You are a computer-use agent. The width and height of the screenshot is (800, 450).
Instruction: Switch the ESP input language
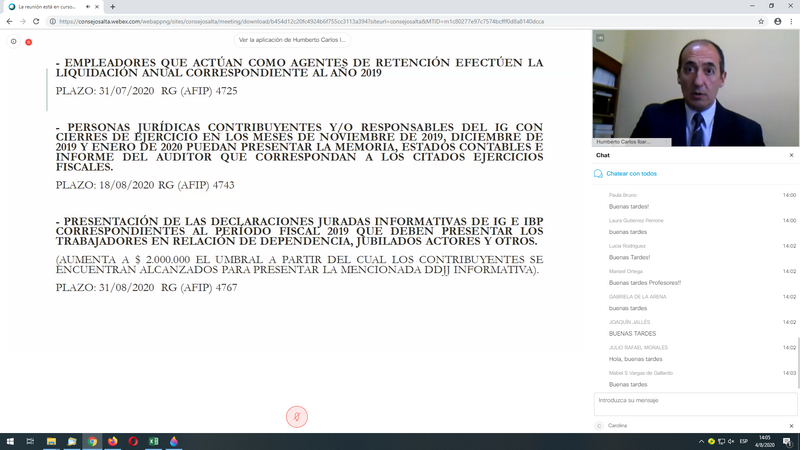(744, 441)
